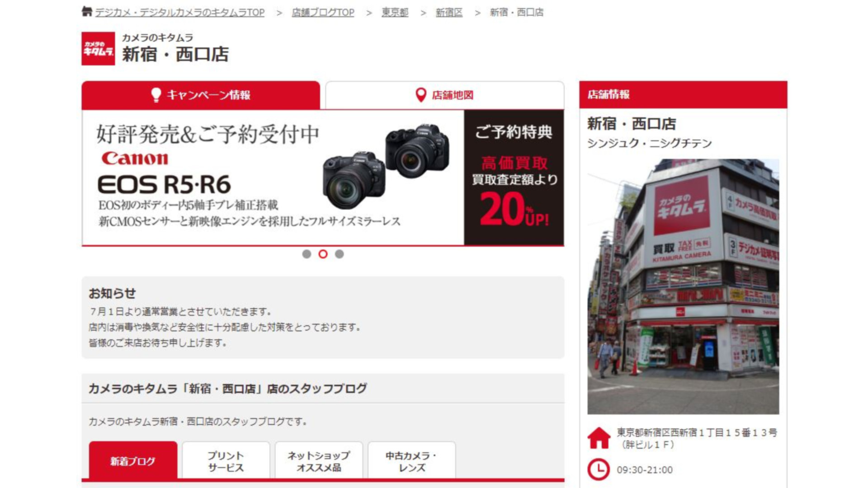
Task: Click the red clock hours icon
Action: click(598, 469)
